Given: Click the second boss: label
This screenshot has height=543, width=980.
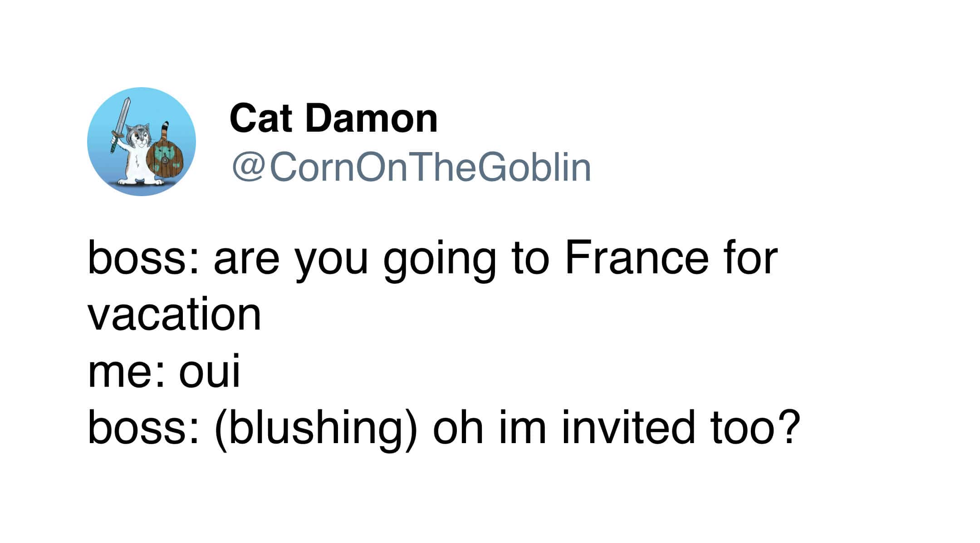Looking at the screenshot, I should click(x=143, y=426).
